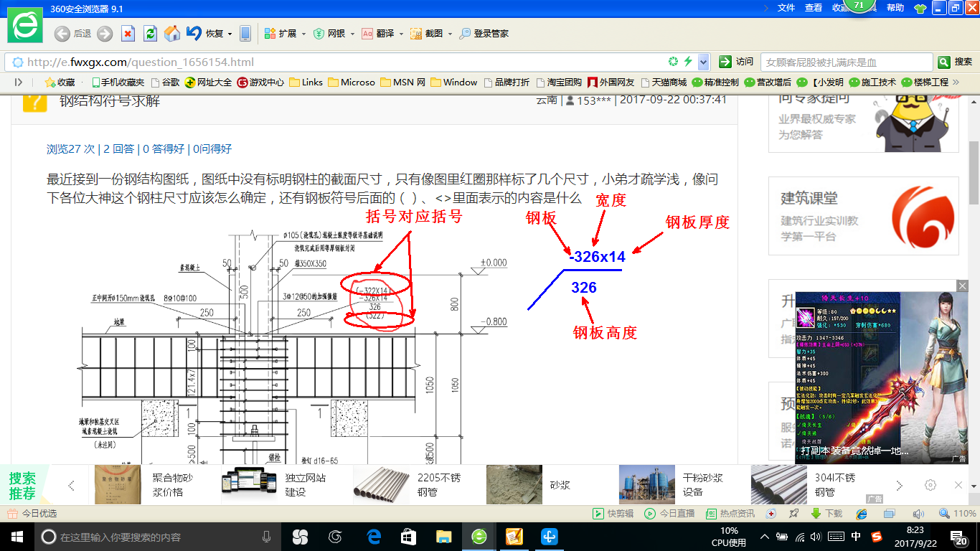980x551 pixels.
Task: Open the address bar history dropdown
Action: click(x=703, y=62)
